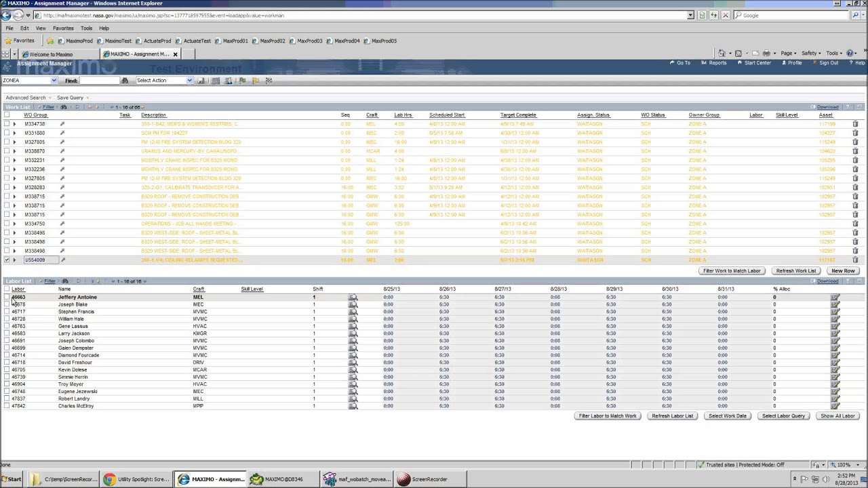This screenshot has height=488, width=868.
Task: Click modify icon at Robert Landry row end
Action: pos(835,399)
